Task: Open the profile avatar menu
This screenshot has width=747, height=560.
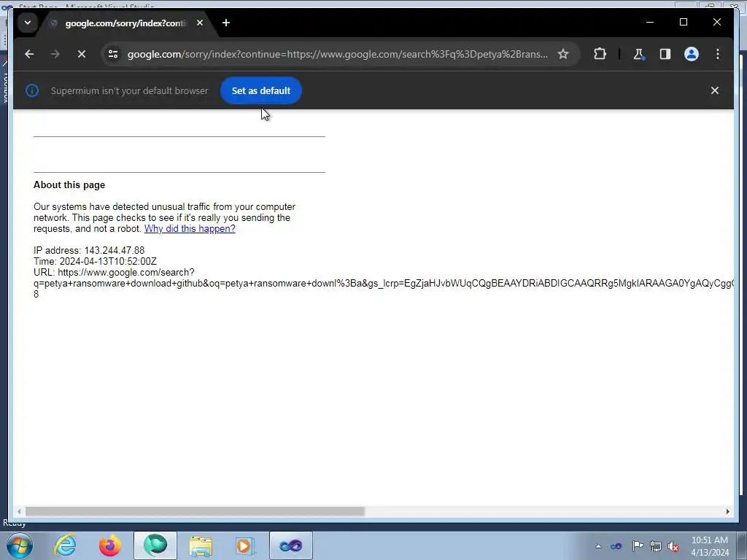Action: pos(692,54)
